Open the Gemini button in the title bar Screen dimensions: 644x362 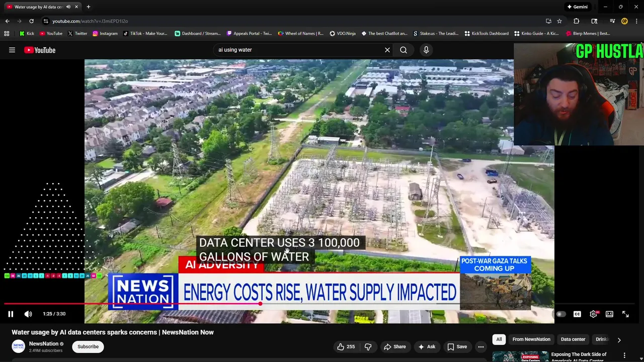click(577, 7)
